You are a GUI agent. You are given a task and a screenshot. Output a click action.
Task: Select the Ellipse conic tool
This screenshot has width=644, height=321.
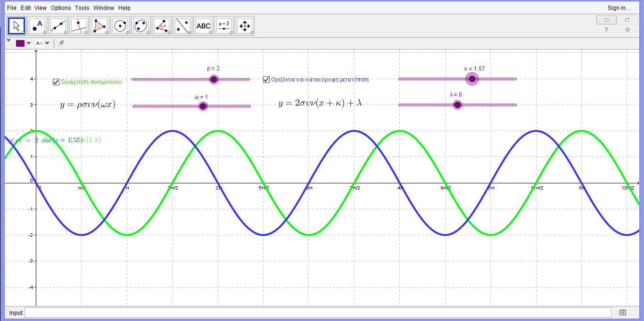point(141,26)
